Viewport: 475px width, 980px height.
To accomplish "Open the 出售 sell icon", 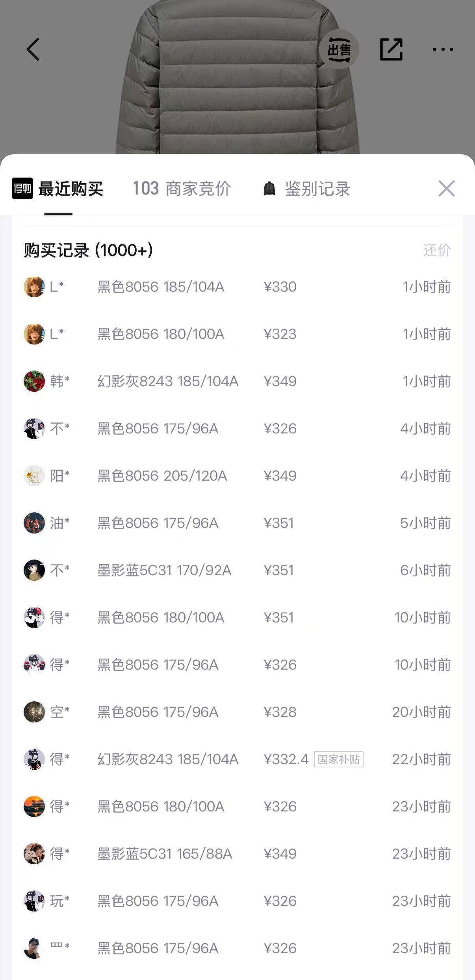I will tap(339, 49).
